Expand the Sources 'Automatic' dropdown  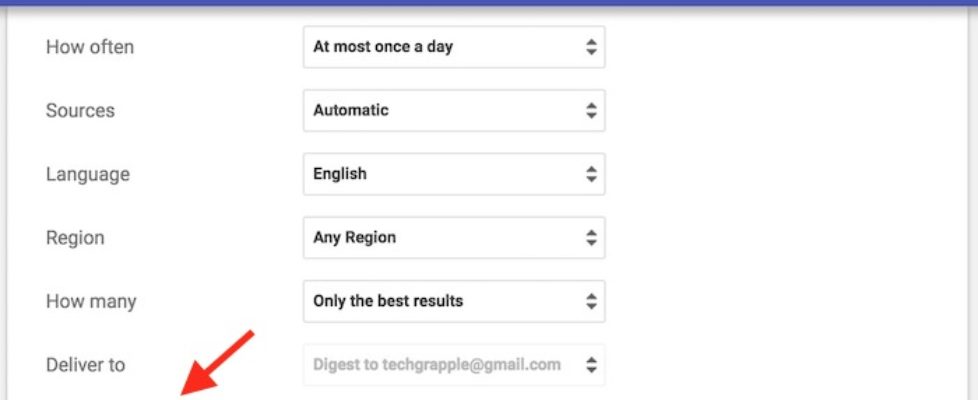(x=453, y=110)
